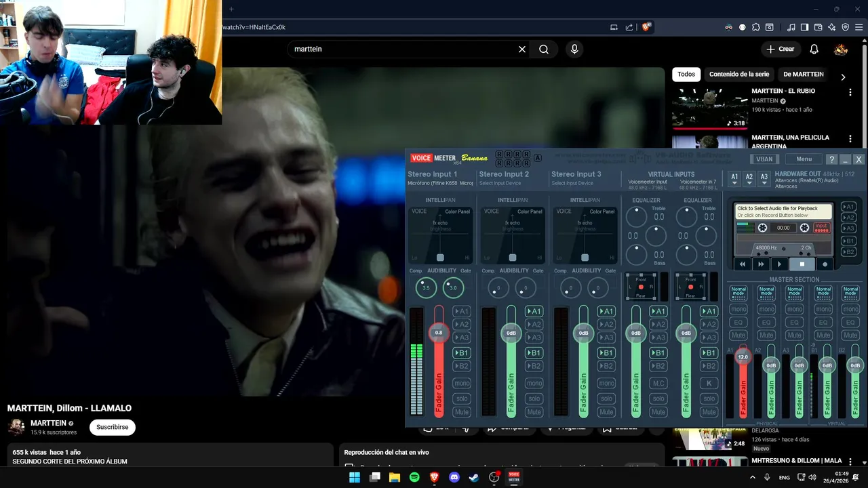Expand next YouTube filter chips arrow

(x=843, y=77)
